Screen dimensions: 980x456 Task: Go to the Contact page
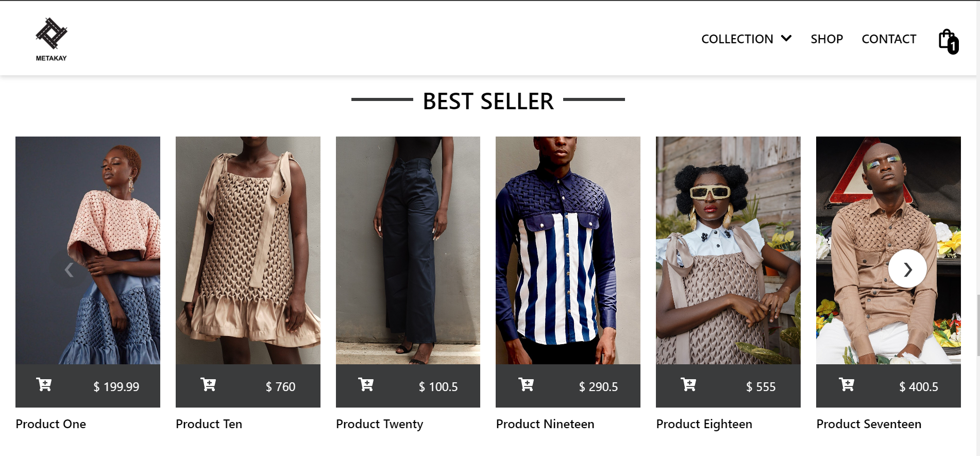click(x=889, y=39)
